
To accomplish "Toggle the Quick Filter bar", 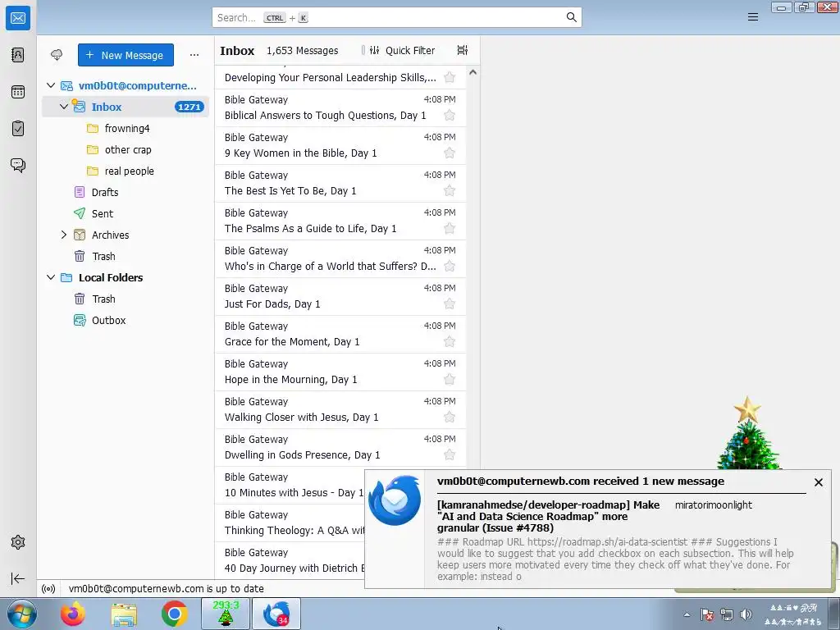I will coord(402,50).
